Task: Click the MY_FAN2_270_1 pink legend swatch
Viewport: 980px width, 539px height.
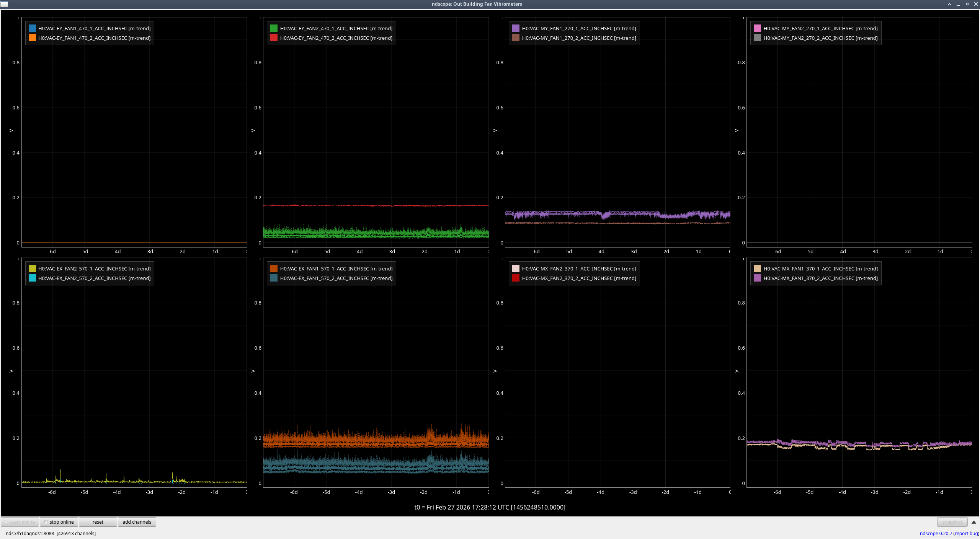Action: click(x=757, y=28)
